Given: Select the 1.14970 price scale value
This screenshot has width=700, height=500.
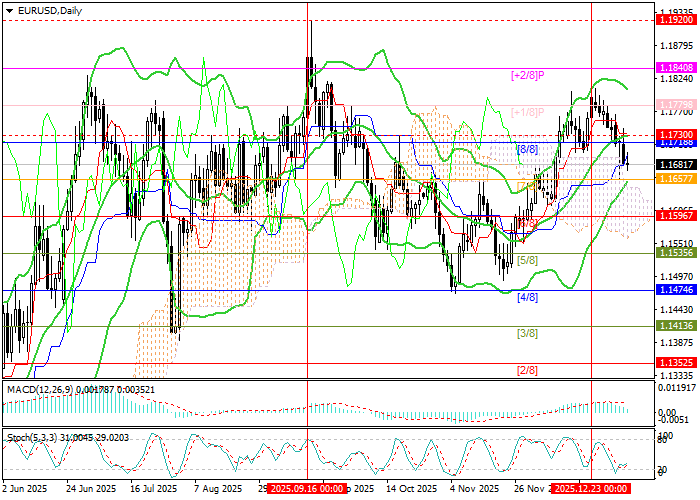Looking at the screenshot, I should pyautogui.click(x=675, y=276).
